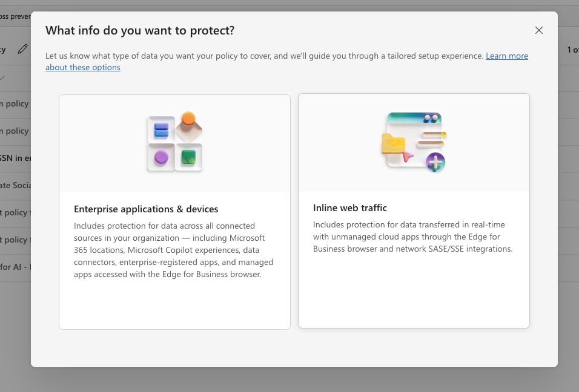Click the blue database tile in the Enterprise illustration

pos(161,130)
